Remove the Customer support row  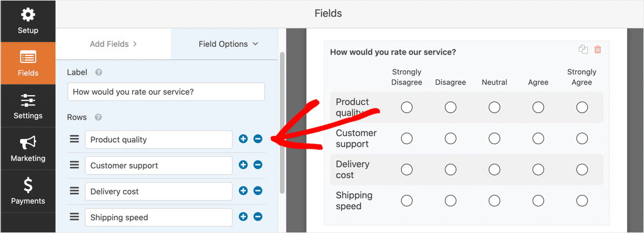[x=258, y=165]
